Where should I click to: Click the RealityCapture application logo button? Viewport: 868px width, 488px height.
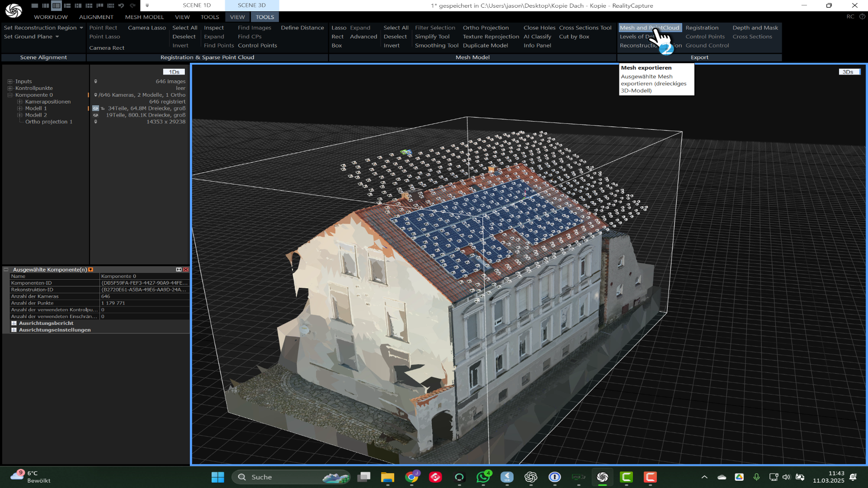tap(14, 10)
